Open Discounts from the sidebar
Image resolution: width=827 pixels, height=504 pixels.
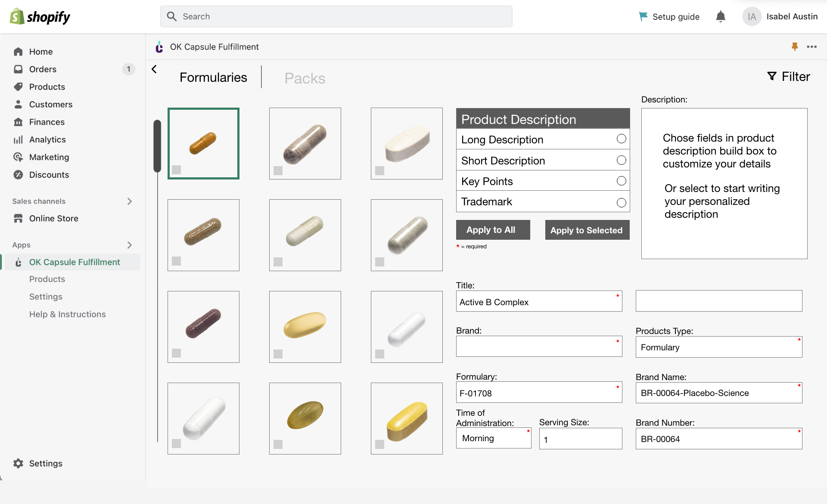click(x=49, y=175)
